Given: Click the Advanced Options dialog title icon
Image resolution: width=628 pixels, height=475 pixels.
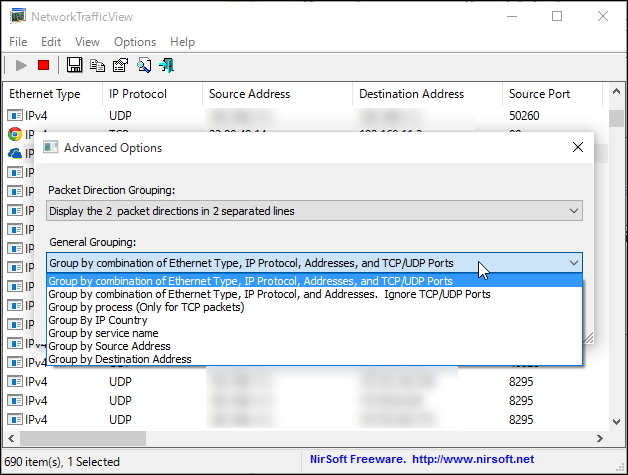Looking at the screenshot, I should click(50, 147).
